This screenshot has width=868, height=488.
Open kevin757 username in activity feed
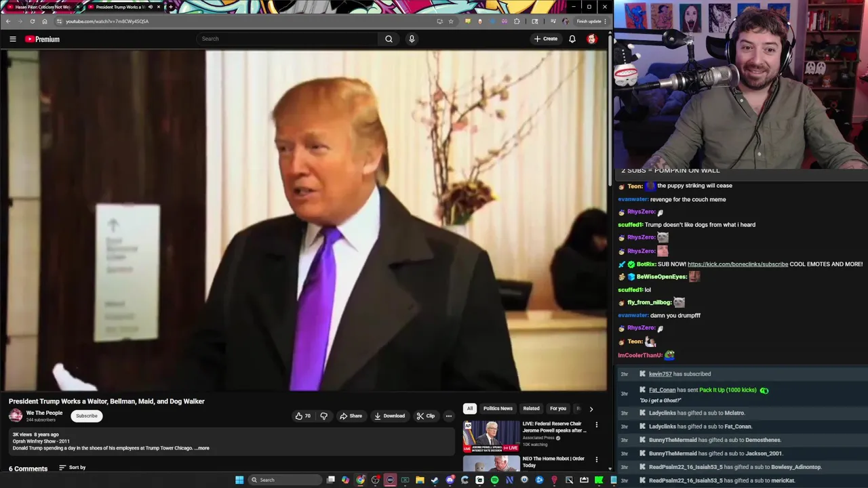660,374
